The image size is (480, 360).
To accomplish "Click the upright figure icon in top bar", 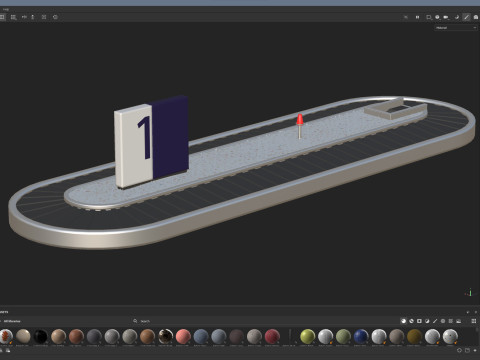I will 33,17.
